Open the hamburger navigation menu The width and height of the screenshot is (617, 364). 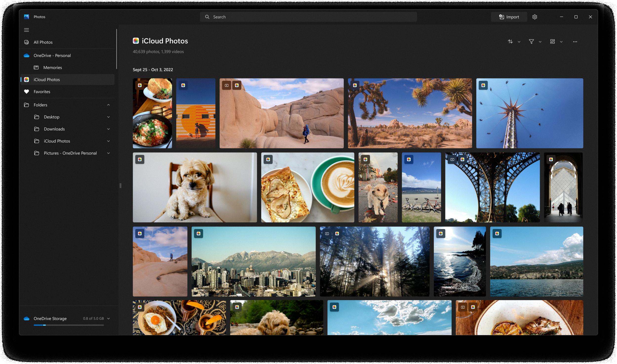coord(26,30)
